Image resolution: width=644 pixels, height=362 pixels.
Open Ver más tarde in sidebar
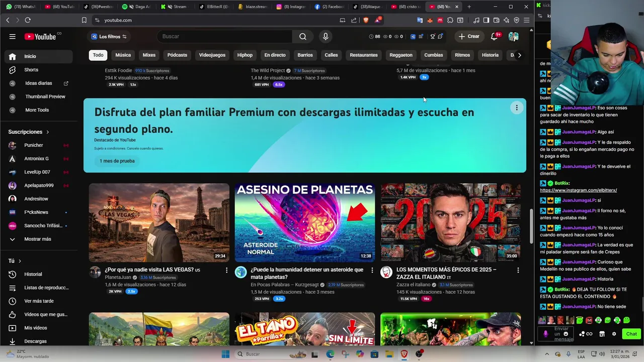click(x=38, y=301)
